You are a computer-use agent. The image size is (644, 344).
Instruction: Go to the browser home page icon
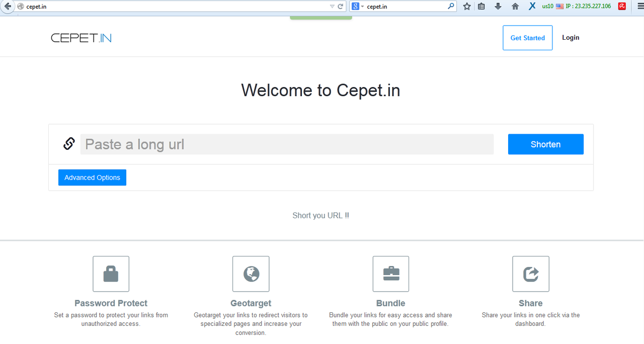tap(515, 7)
